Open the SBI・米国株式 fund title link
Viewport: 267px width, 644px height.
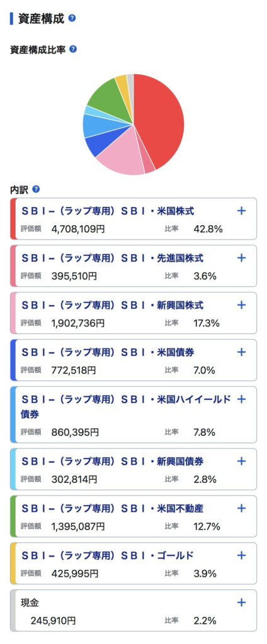108,211
